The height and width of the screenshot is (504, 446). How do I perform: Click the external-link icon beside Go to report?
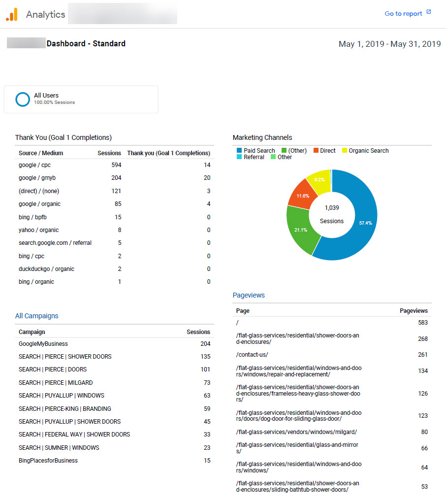tap(428, 12)
